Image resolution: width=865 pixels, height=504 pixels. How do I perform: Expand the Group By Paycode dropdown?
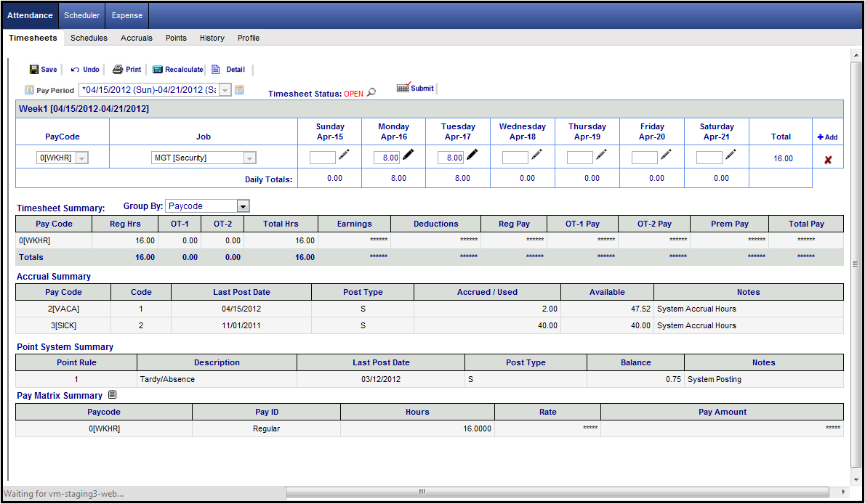click(243, 206)
